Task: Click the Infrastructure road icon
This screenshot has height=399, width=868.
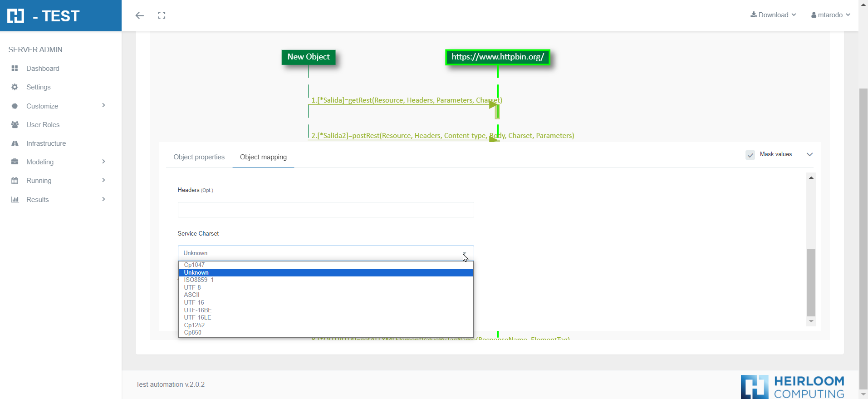Action: (x=15, y=143)
